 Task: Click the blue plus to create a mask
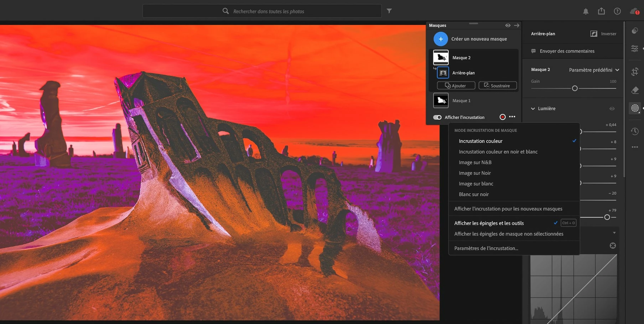441,39
